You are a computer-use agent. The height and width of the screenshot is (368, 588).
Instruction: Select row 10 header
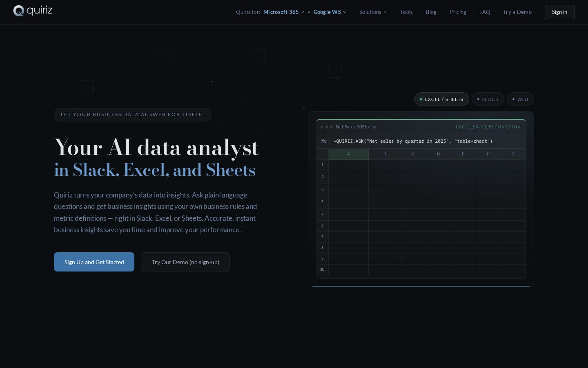pyautogui.click(x=322, y=269)
